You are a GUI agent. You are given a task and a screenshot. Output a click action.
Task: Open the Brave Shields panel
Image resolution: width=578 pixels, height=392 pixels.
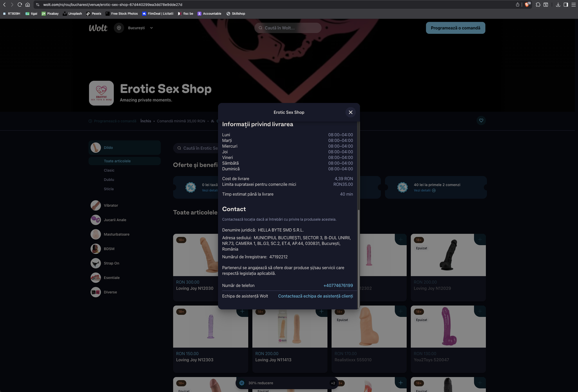point(527,5)
